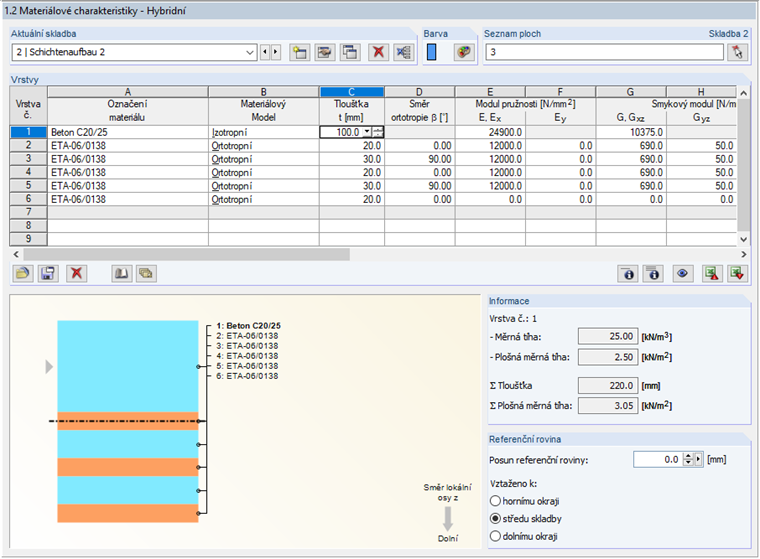Image resolution: width=760 pixels, height=559 pixels.
Task: Click the pick surfaces icon beside Seznam ploch
Action: pyautogui.click(x=738, y=52)
